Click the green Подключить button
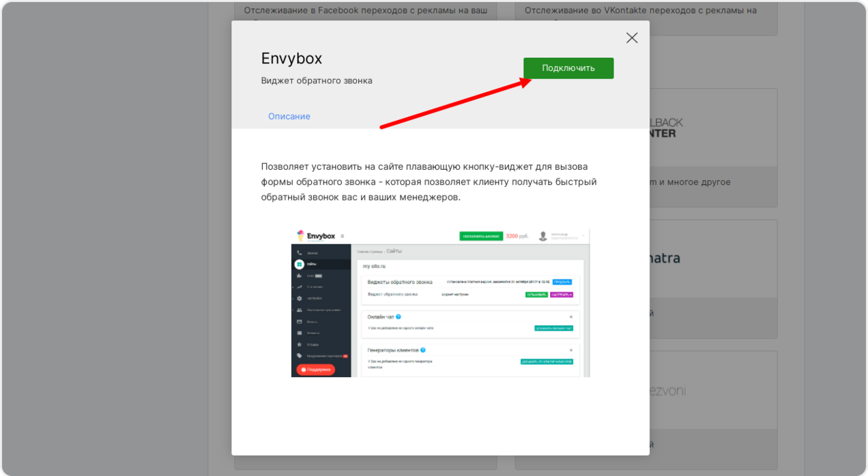Image resolution: width=868 pixels, height=476 pixels. coord(568,68)
